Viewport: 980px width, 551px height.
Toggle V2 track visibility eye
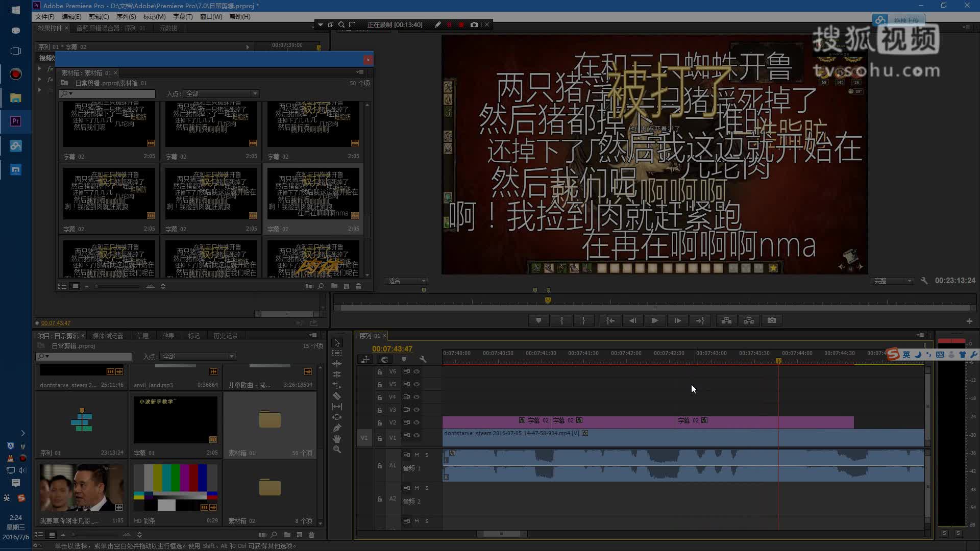click(416, 422)
